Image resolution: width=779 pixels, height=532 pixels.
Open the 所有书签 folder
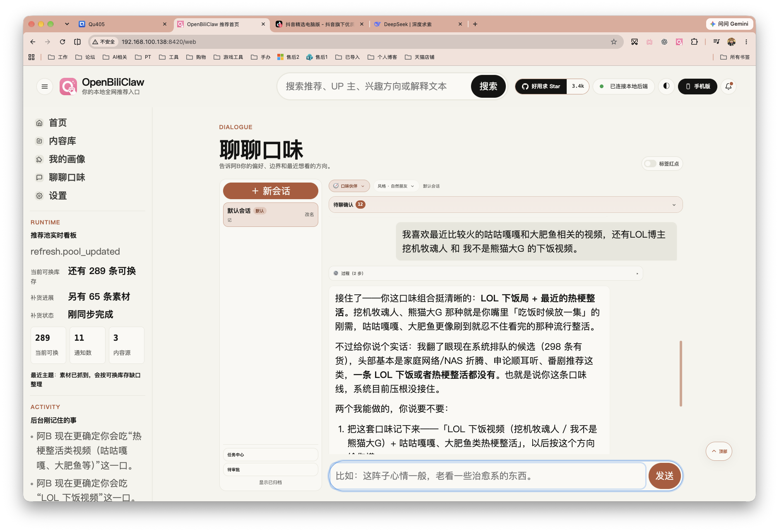(735, 57)
